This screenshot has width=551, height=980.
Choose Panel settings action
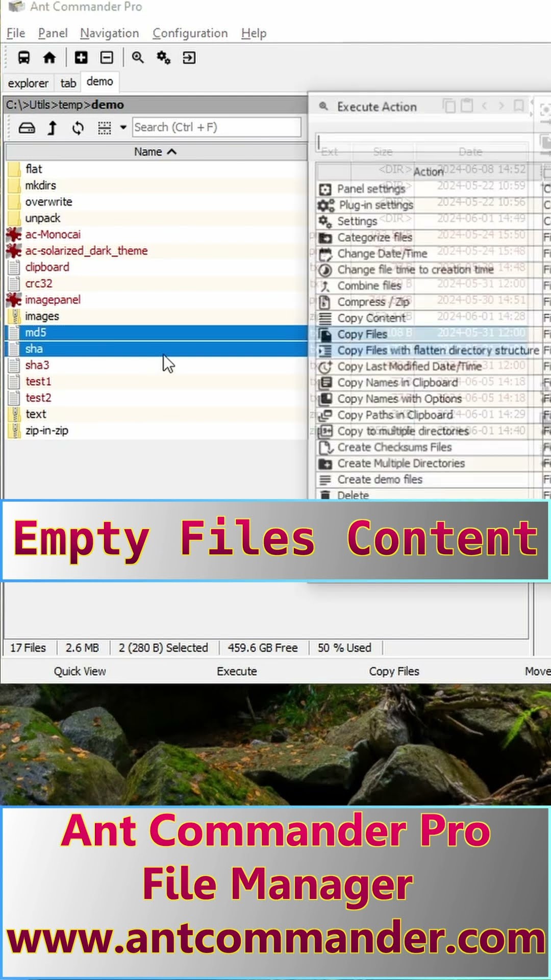click(x=429, y=189)
